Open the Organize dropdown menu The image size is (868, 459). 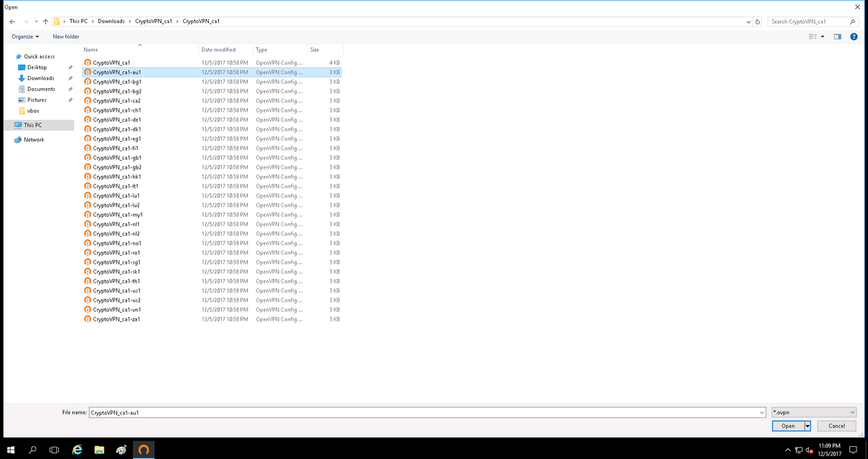[x=26, y=37]
